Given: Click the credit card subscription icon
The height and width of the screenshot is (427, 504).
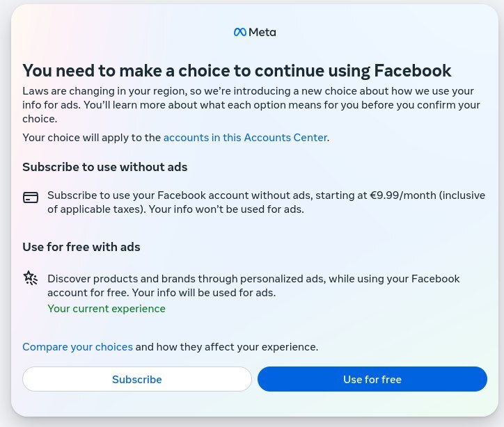Looking at the screenshot, I should click(x=31, y=198).
